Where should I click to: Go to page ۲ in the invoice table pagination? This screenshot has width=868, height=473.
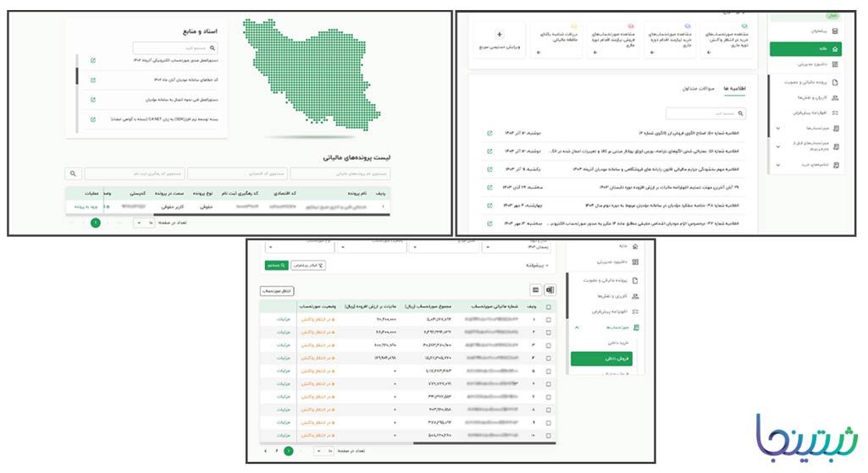pos(277,452)
